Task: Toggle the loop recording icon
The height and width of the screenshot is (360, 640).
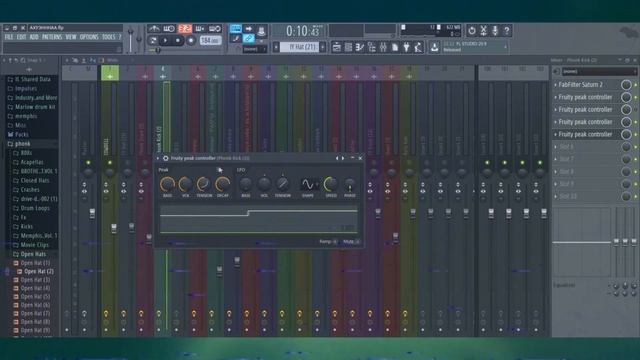Action: click(x=215, y=29)
